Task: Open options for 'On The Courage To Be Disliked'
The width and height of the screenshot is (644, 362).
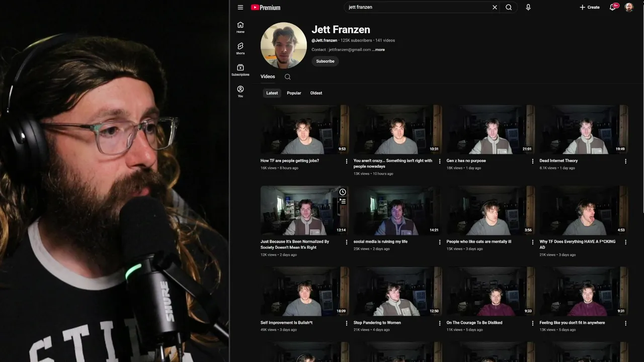Action: [x=532, y=323]
